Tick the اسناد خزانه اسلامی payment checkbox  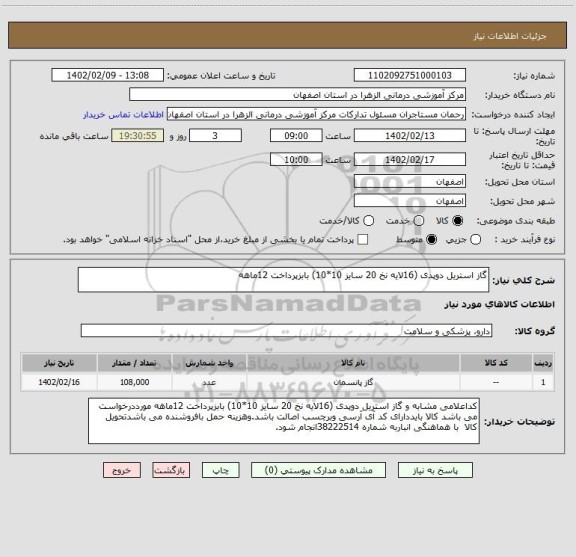[x=363, y=240]
